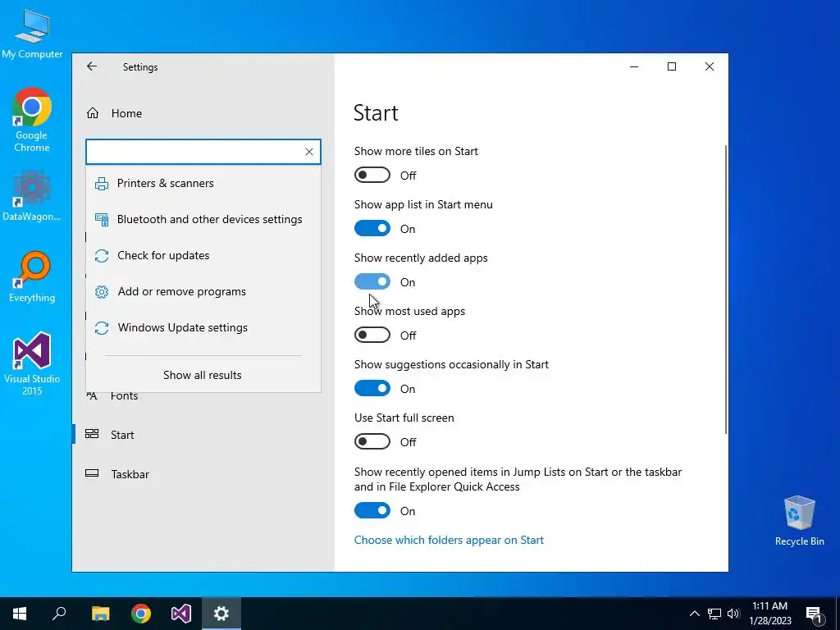840x630 pixels.
Task: Open volume speaker icon in tray
Action: click(733, 614)
